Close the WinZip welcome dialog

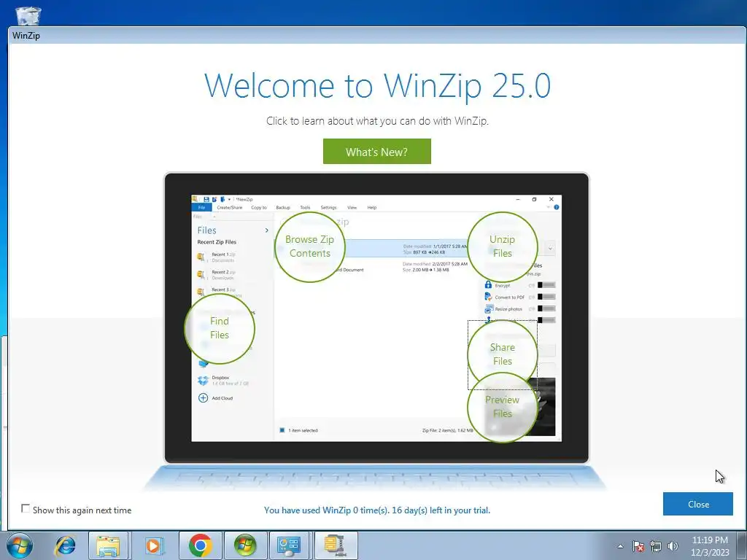tap(698, 504)
